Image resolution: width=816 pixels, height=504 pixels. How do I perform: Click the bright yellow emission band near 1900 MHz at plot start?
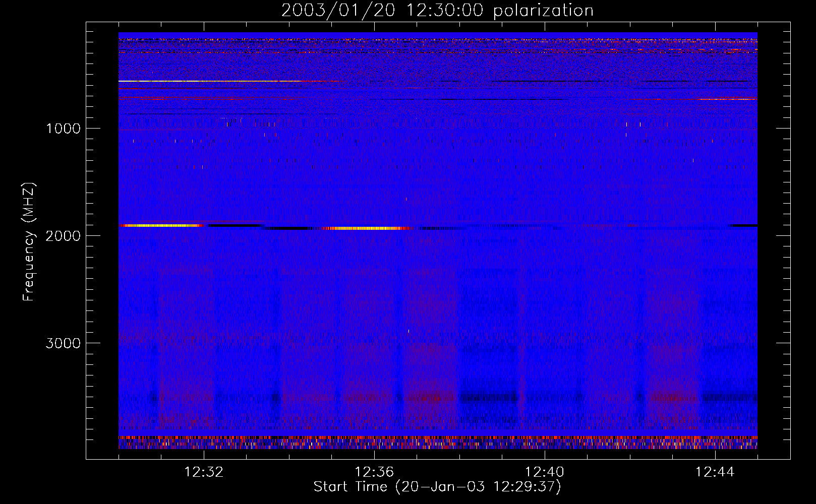coord(161,226)
